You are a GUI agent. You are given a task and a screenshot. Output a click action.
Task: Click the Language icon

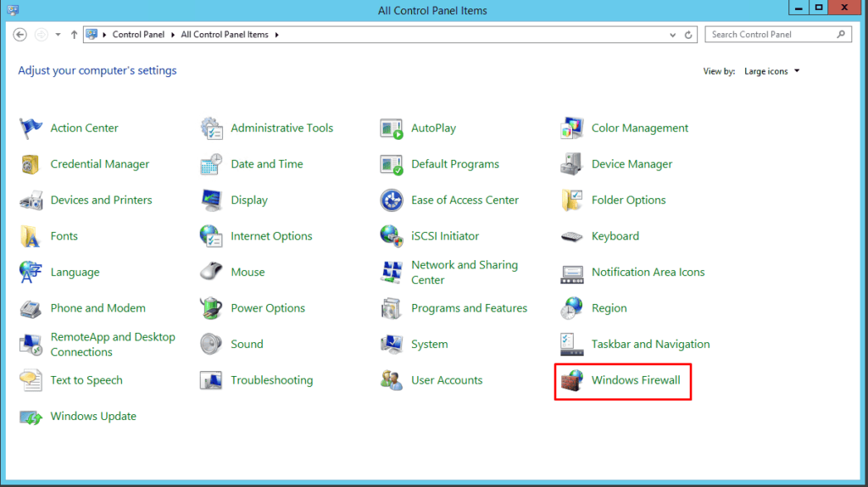coord(31,272)
